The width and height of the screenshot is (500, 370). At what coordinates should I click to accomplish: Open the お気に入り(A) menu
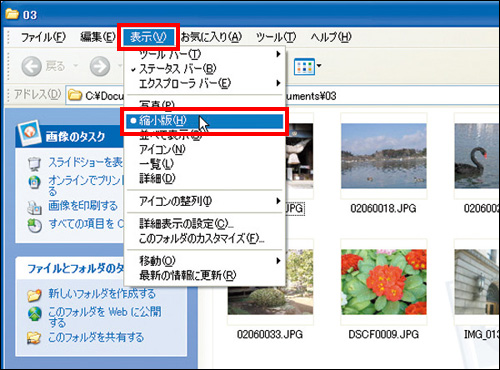tap(211, 37)
